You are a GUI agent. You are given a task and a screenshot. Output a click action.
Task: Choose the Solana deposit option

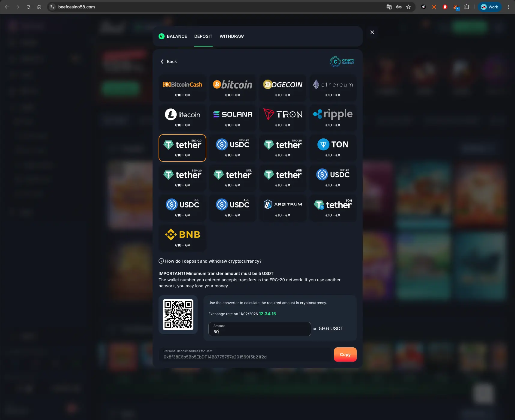[x=232, y=118]
